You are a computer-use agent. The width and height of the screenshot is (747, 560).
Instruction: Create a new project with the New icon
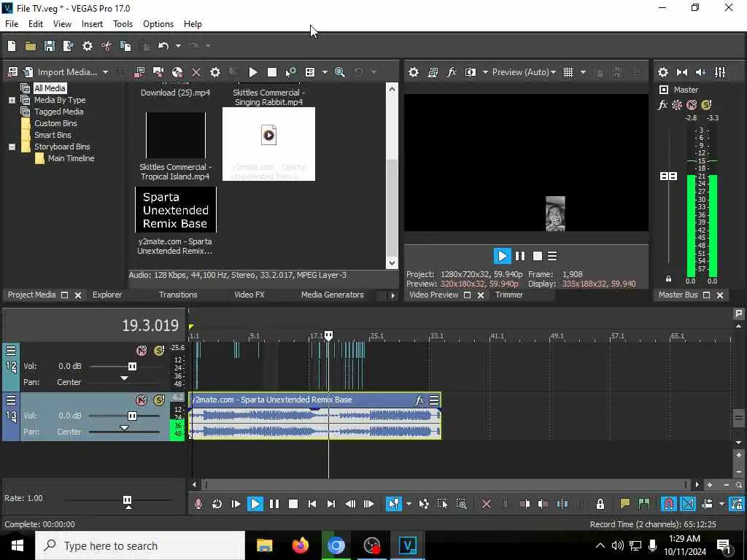12,46
